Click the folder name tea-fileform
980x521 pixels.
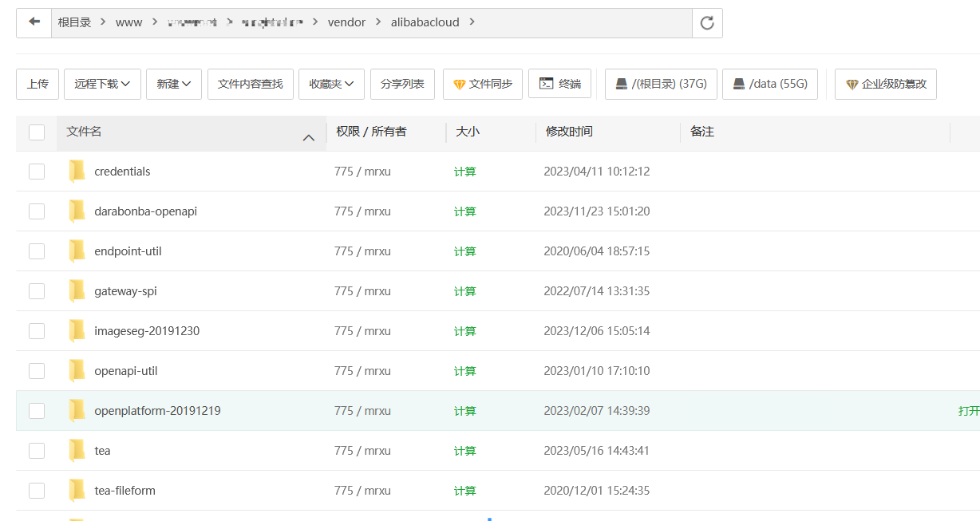(124, 491)
